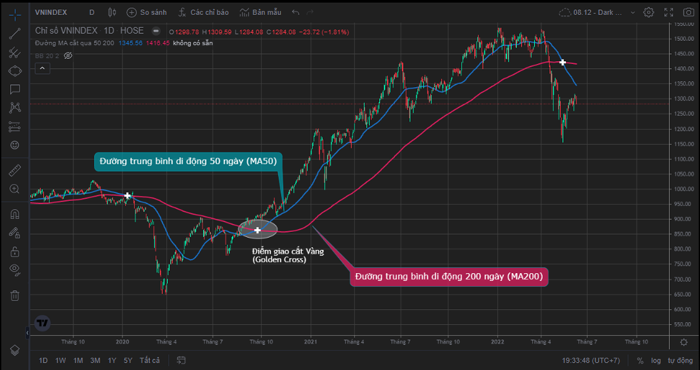Image resolution: width=700 pixels, height=370 pixels.
Task: Click the golden cross marker
Action: (x=258, y=230)
